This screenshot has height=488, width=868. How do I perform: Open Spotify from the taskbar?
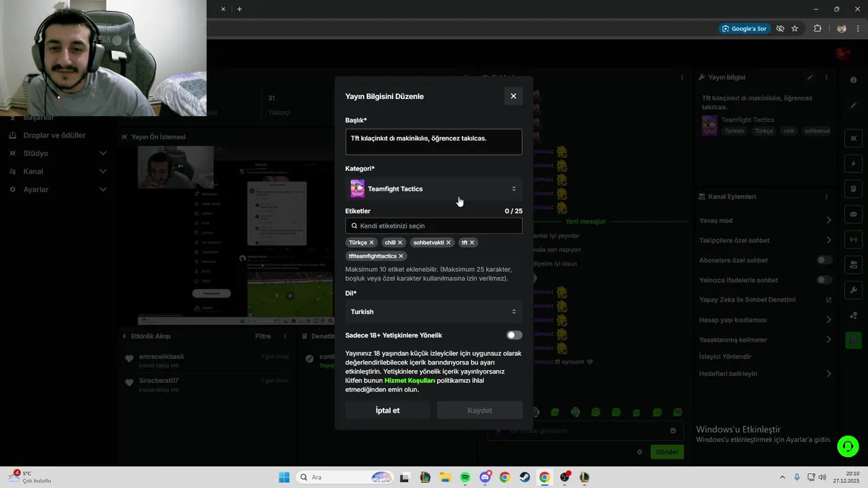465,477
